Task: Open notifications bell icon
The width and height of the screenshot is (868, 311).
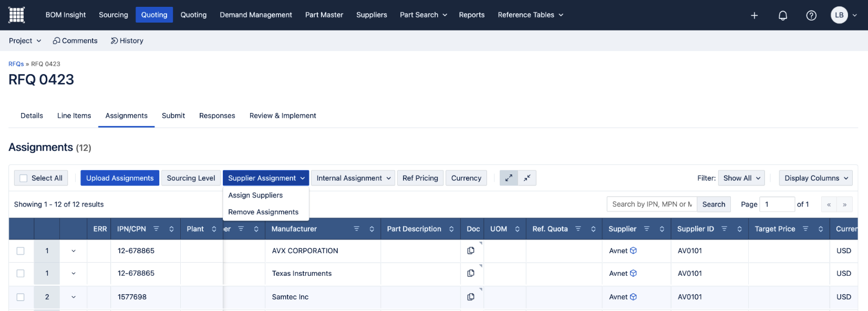Action: click(x=783, y=15)
